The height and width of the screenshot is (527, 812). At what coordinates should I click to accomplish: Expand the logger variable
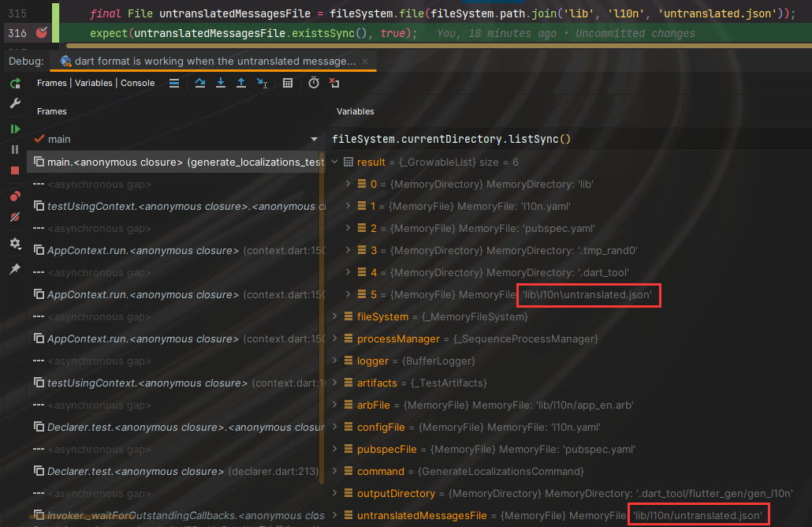335,361
